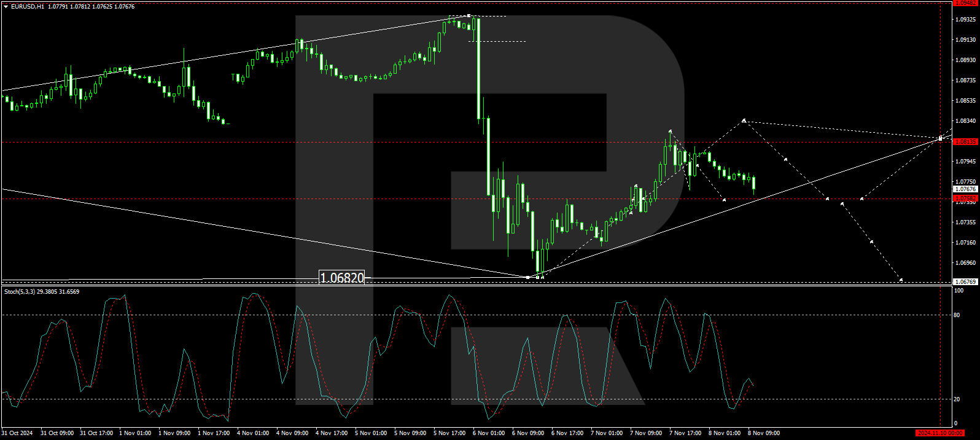Click the 1.08930 price scale value
The width and height of the screenshot is (980, 440).
tap(965, 60)
